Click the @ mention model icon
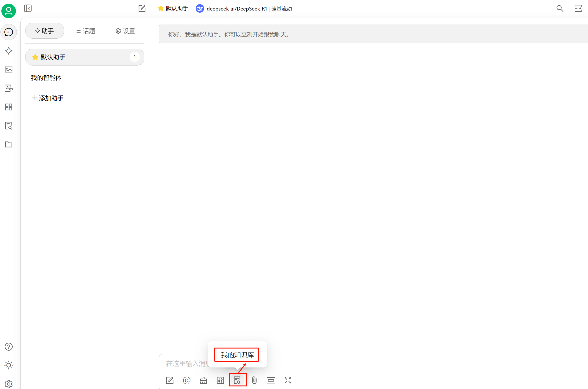Screen dimensions: 588x389 186,380
